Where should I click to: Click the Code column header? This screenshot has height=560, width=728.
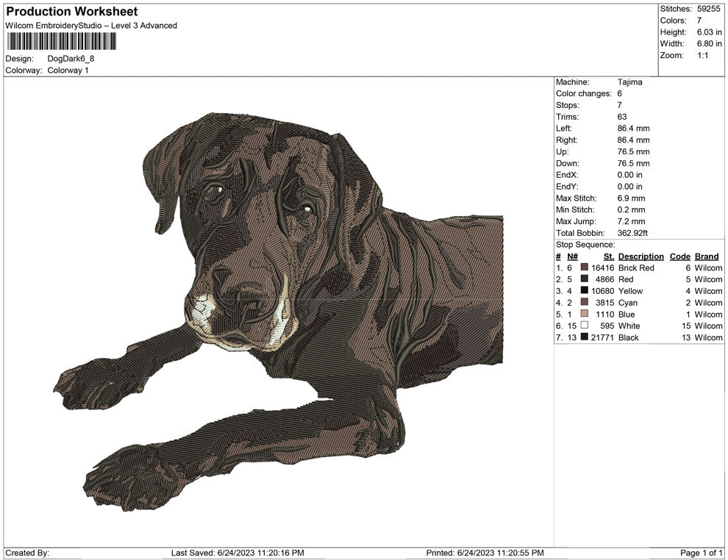point(680,256)
